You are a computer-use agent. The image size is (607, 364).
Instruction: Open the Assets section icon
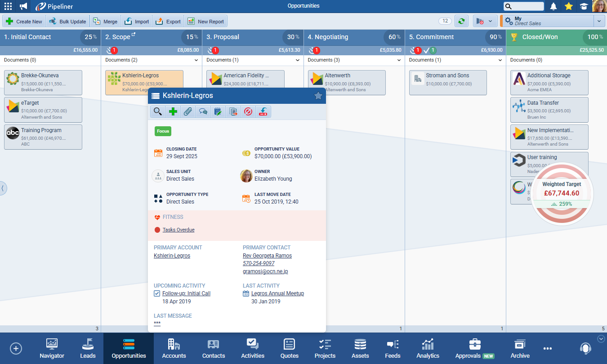360,345
